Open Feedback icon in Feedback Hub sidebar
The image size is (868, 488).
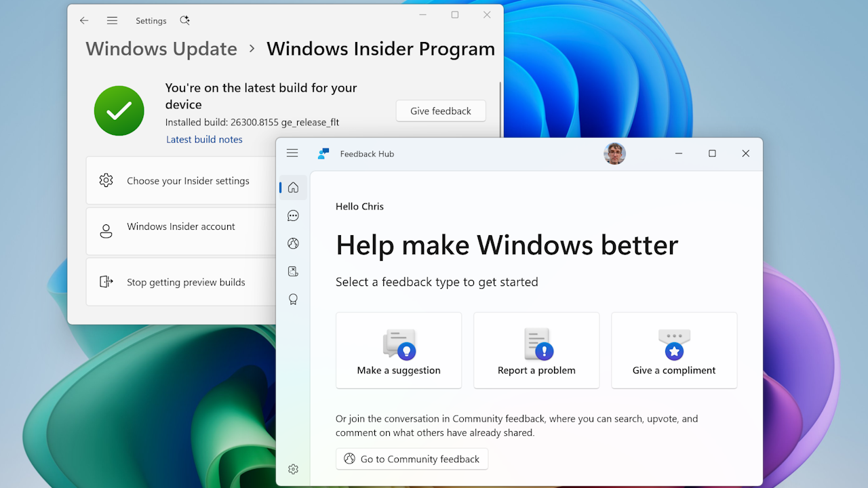293,216
